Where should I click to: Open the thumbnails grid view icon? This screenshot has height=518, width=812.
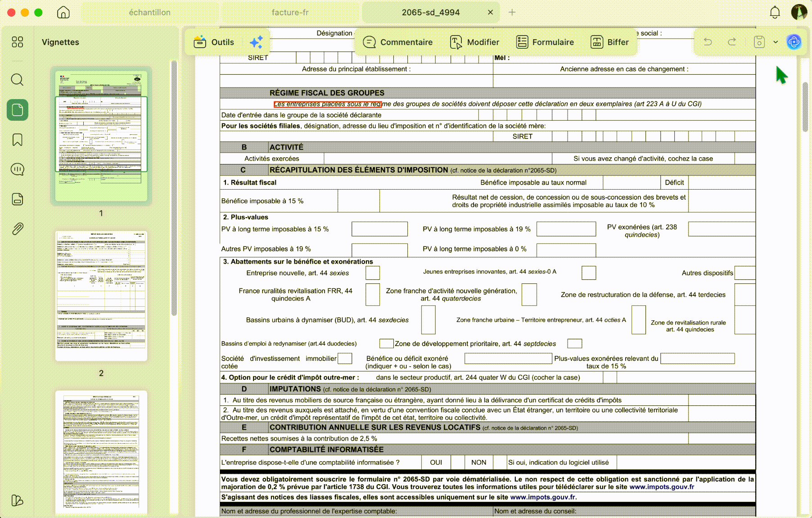[x=18, y=42]
